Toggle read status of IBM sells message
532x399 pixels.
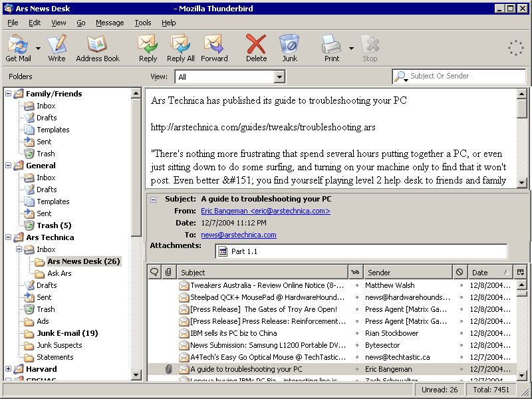click(x=357, y=333)
